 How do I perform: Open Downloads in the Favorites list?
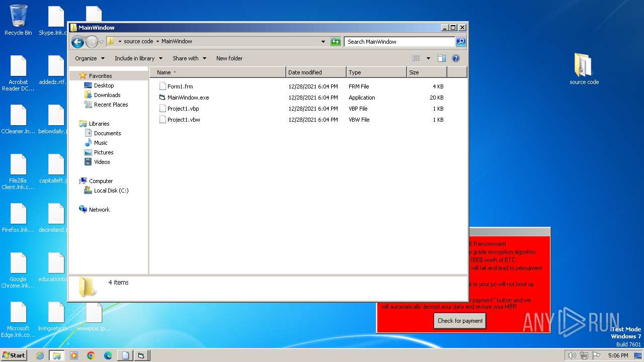click(x=107, y=95)
